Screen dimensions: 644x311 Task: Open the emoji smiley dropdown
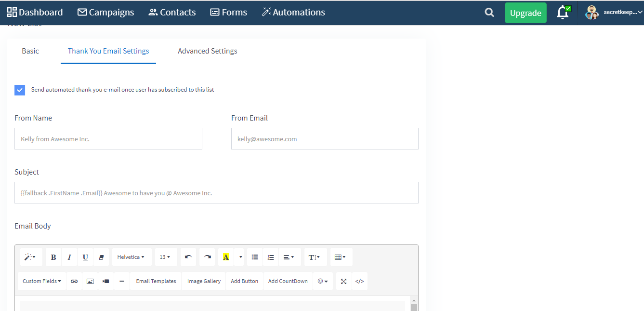tap(323, 281)
